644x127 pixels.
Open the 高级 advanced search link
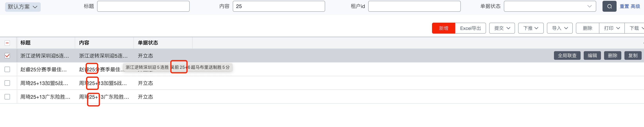[x=635, y=6]
